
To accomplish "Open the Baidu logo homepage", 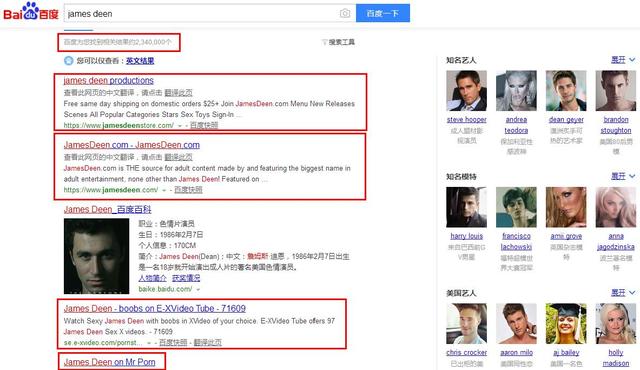I will pyautogui.click(x=31, y=12).
